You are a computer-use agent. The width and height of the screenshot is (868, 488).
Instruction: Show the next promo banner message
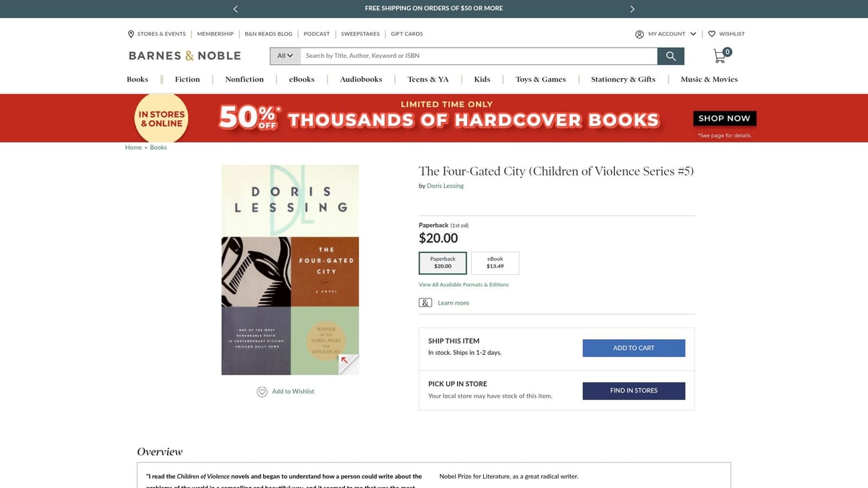point(632,9)
